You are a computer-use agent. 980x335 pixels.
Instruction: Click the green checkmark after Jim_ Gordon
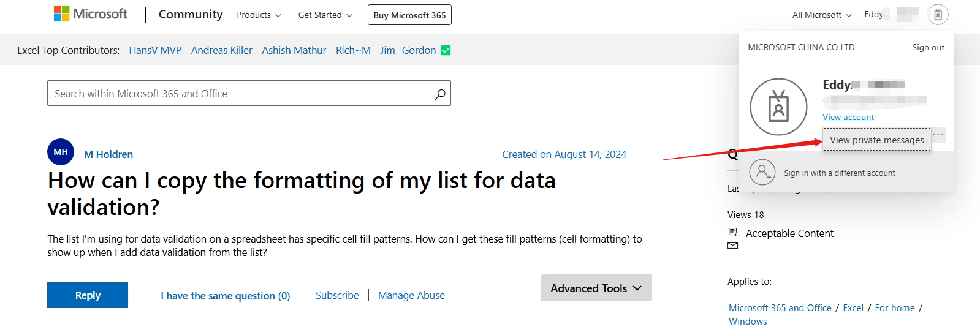[446, 50]
